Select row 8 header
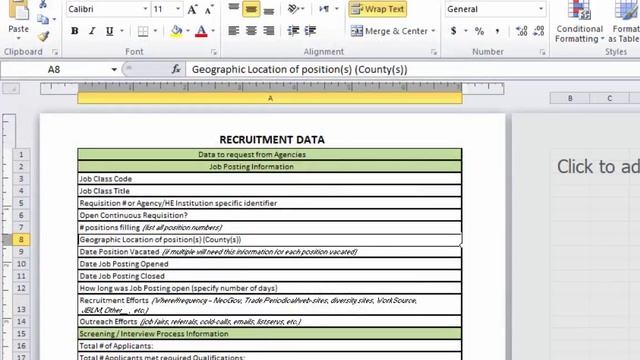The height and width of the screenshot is (360, 640). (21, 240)
